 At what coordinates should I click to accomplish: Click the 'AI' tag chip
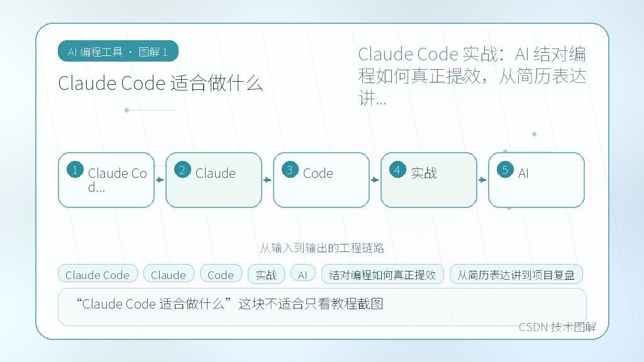pos(303,274)
